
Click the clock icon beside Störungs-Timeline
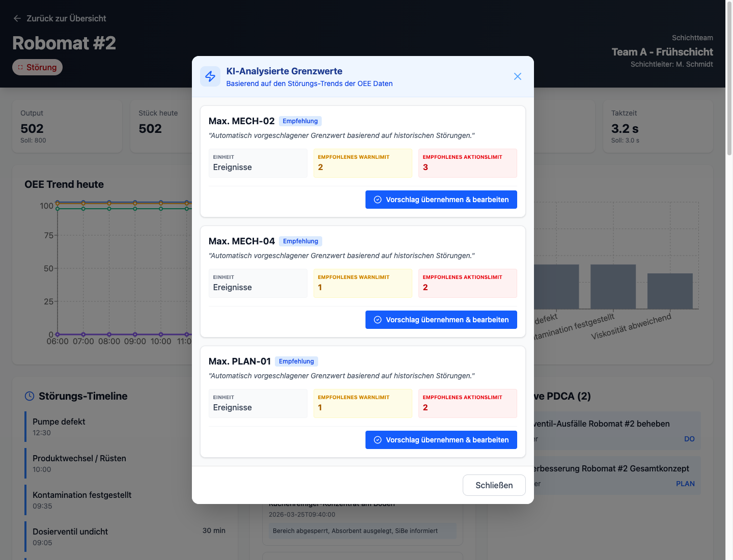(x=30, y=396)
